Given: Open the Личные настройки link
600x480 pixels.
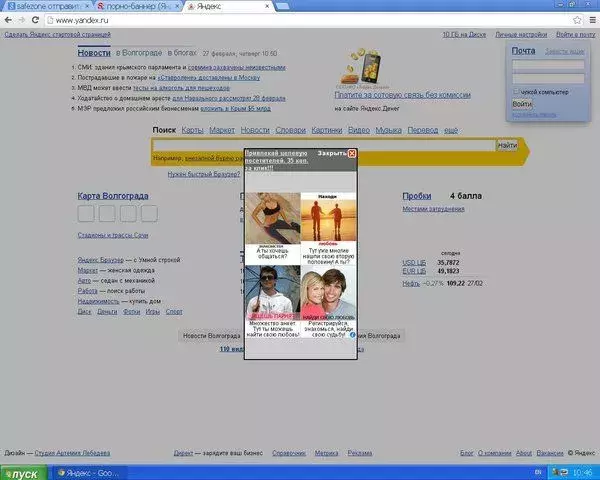Looking at the screenshot, I should [x=521, y=34].
